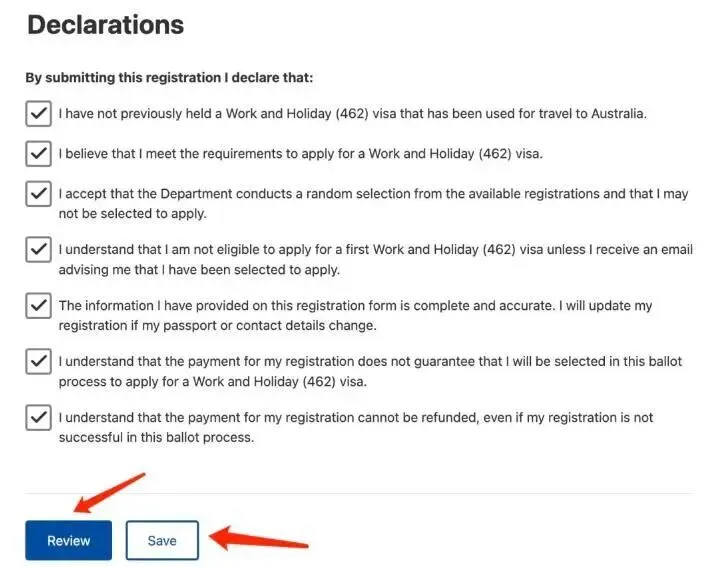This screenshot has width=711, height=567.
Task: Toggle the 'not eligible unless I receive an email' checkbox
Action: pos(38,249)
